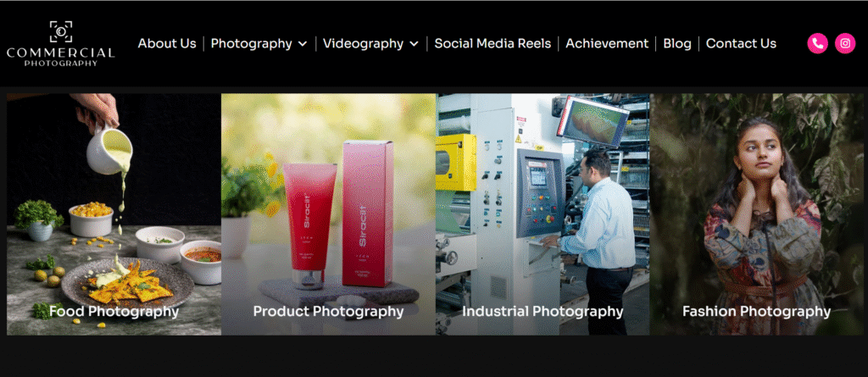Click the Fashion Photography label
This screenshot has width=868, height=377.
coord(757,311)
